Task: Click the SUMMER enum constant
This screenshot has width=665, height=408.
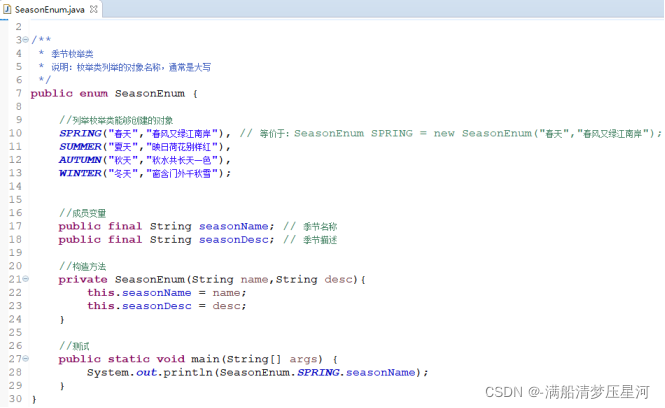Action: tap(80, 147)
